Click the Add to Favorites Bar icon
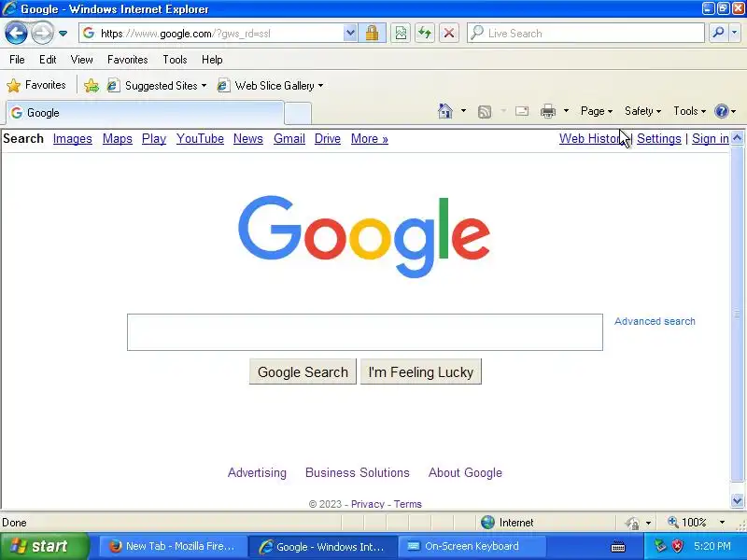The image size is (747, 560). [91, 86]
